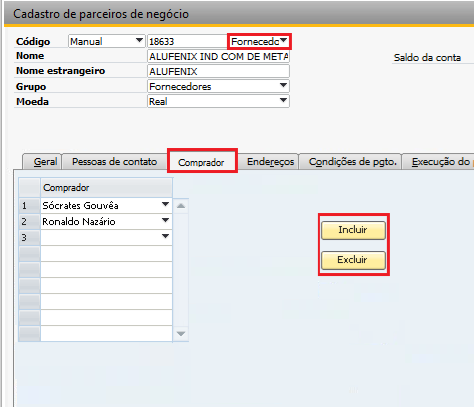Expand the Grupo Fornecedores dropdown

click(x=283, y=86)
